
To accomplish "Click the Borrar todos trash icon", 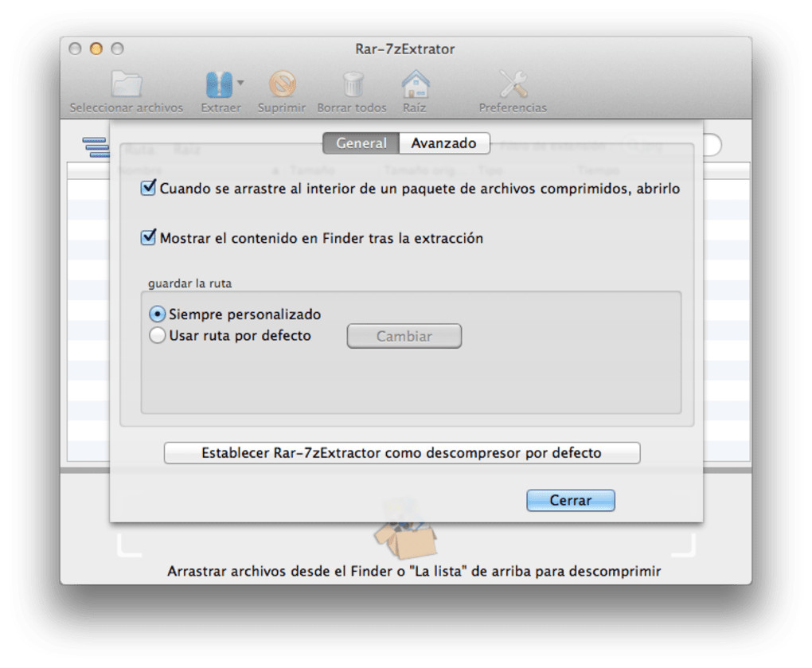I will coord(353,84).
